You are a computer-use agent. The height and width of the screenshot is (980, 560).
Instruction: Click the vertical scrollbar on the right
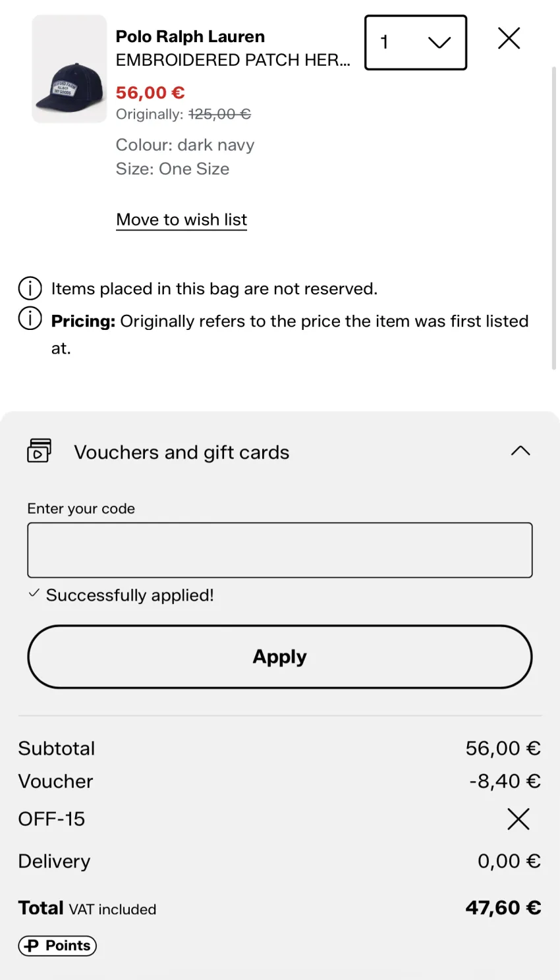(x=554, y=217)
